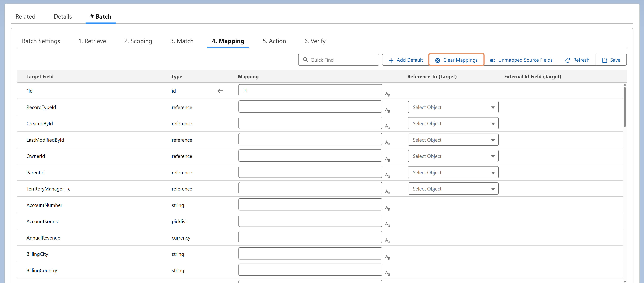Switch to the Related tab
Screen dimensions: 644x283
point(25,17)
